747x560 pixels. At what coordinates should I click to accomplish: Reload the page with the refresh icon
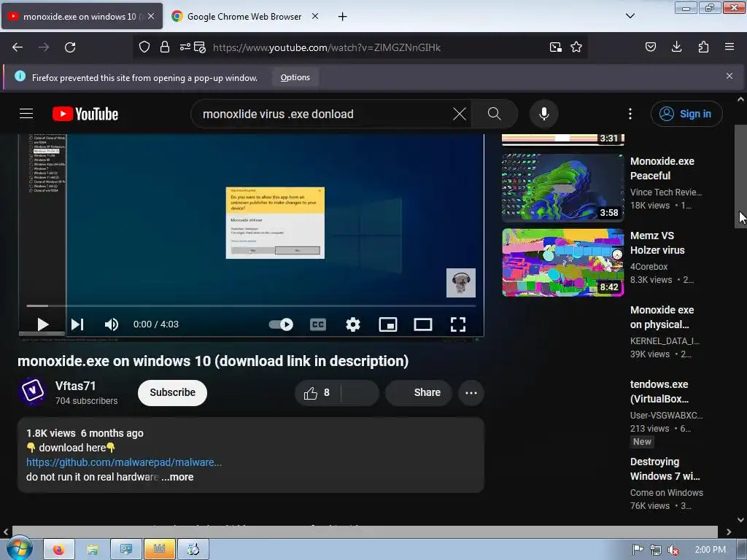click(x=70, y=47)
